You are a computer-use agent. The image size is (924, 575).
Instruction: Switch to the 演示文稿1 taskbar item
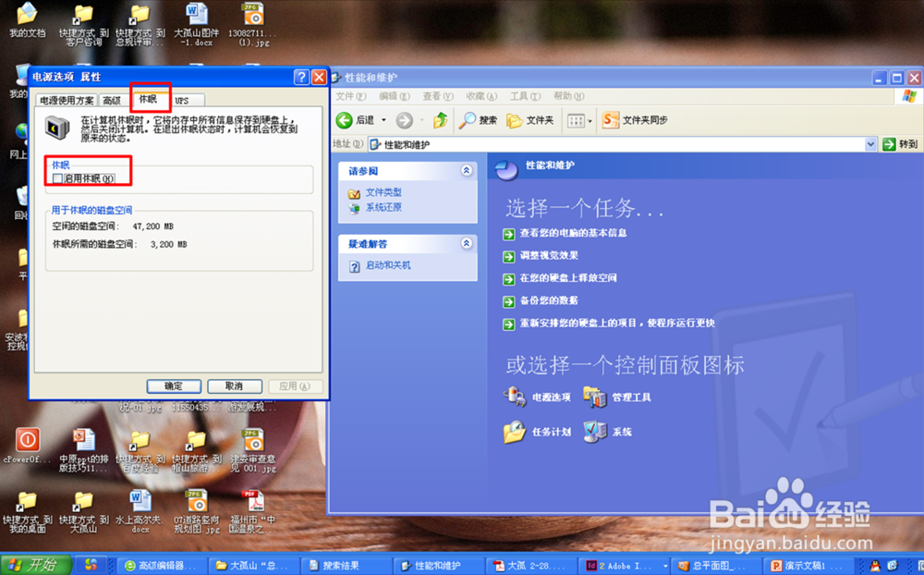pos(808,566)
